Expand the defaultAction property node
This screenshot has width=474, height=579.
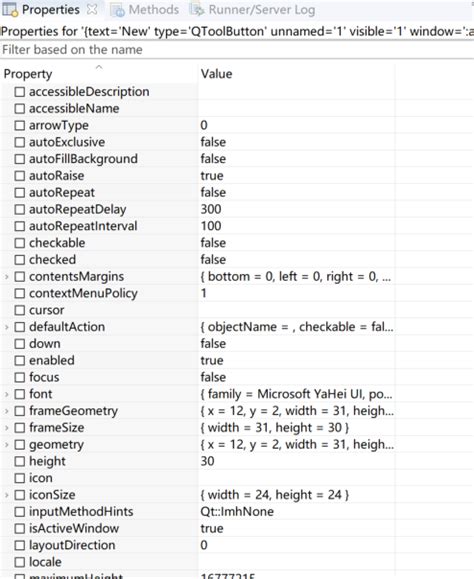point(6,327)
